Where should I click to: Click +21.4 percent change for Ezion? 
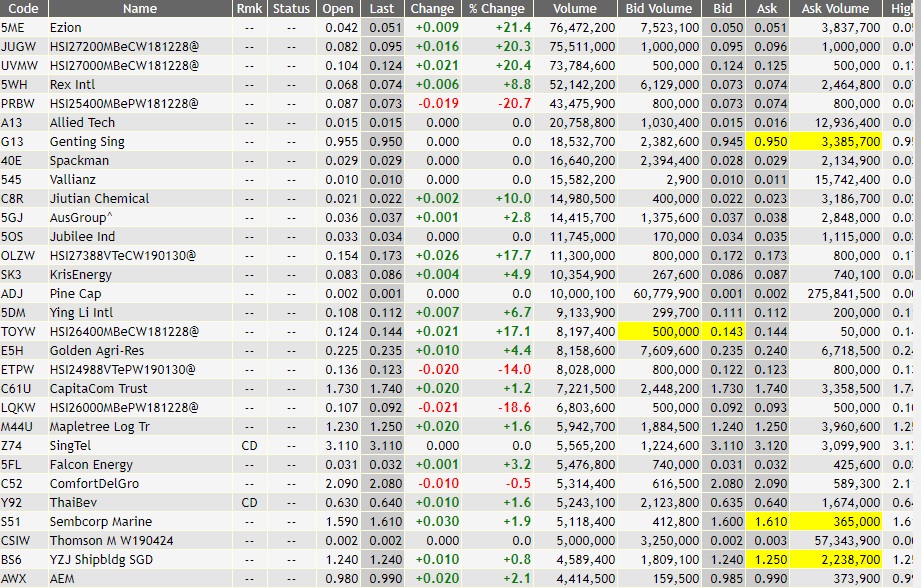(513, 28)
